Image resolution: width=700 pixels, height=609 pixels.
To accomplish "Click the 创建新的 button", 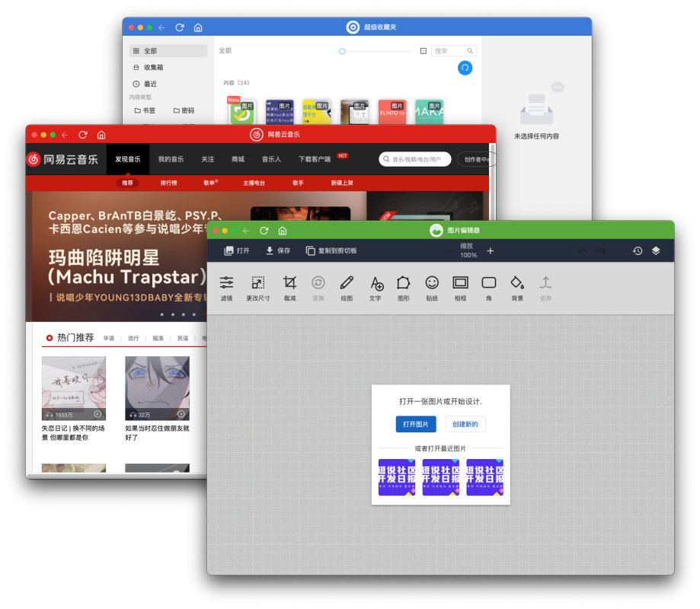I will pyautogui.click(x=465, y=424).
